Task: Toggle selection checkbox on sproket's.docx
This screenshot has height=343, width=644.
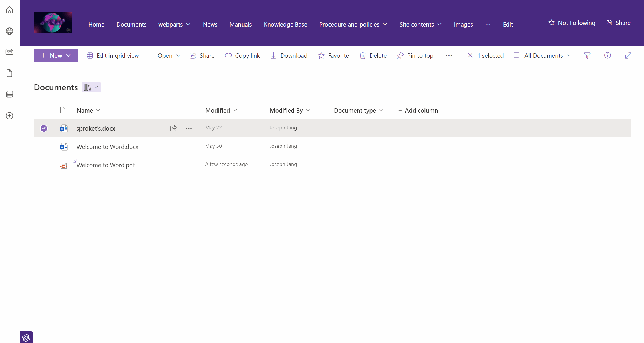Action: point(44,128)
